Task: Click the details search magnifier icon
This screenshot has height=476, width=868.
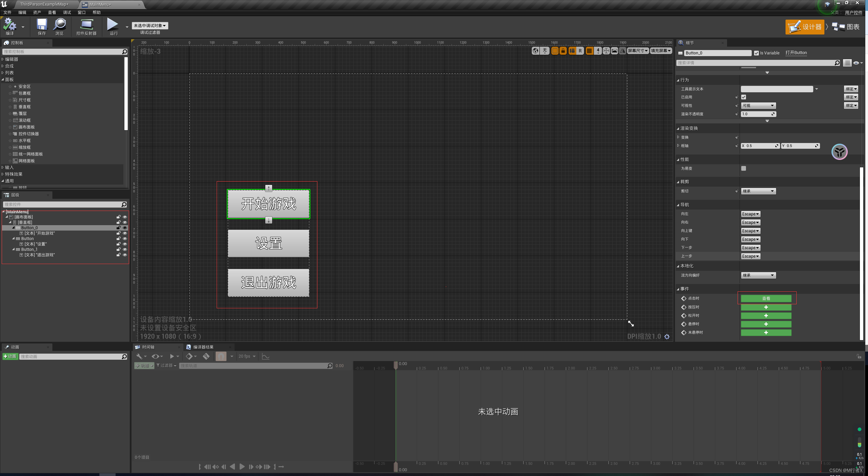Action: click(837, 63)
